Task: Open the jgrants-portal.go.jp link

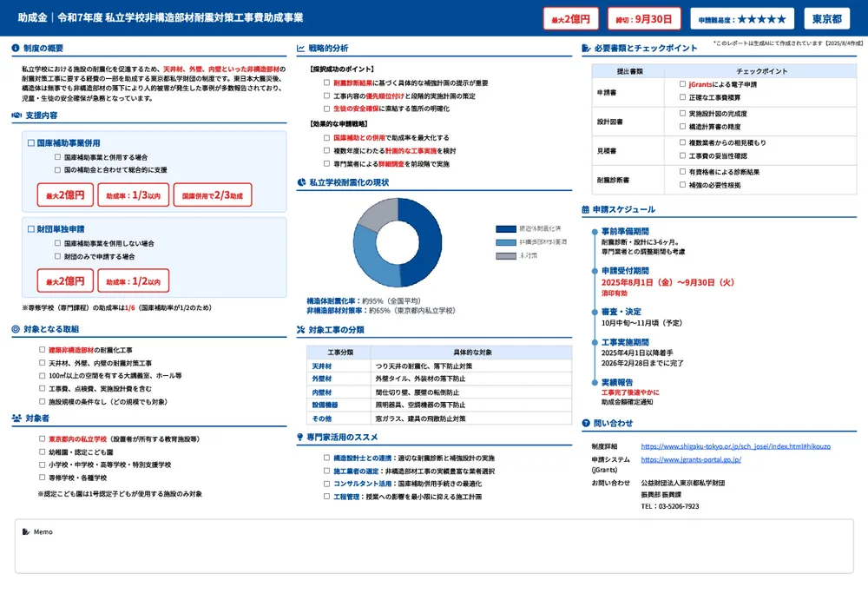Action: pyautogui.click(x=691, y=459)
